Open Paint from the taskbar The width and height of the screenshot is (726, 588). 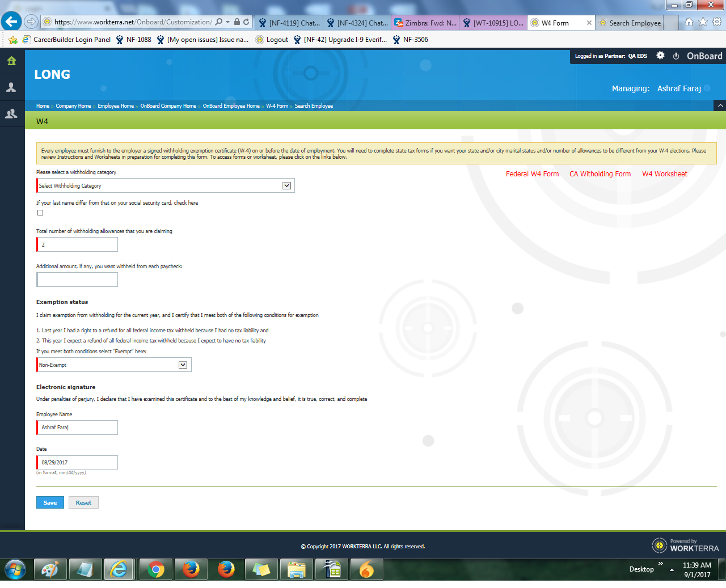pyautogui.click(x=50, y=569)
